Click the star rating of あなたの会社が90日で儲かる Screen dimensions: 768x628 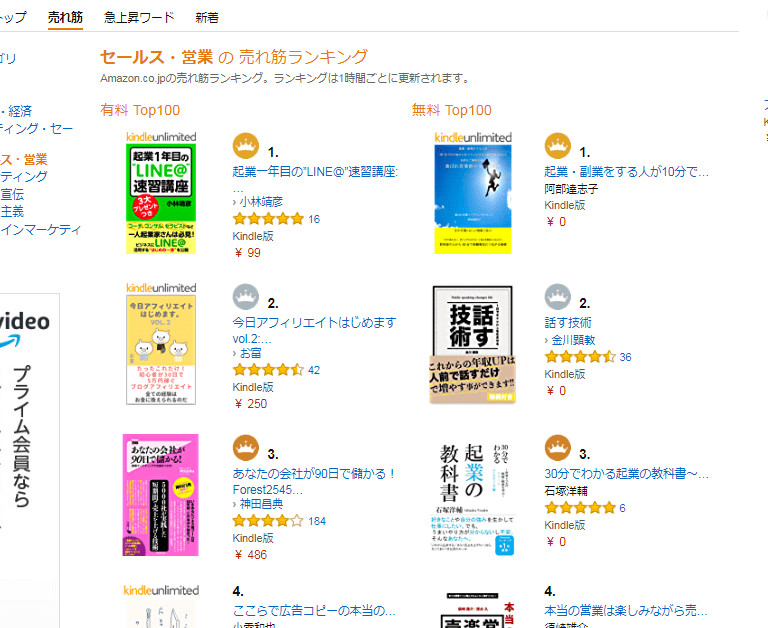point(268,520)
